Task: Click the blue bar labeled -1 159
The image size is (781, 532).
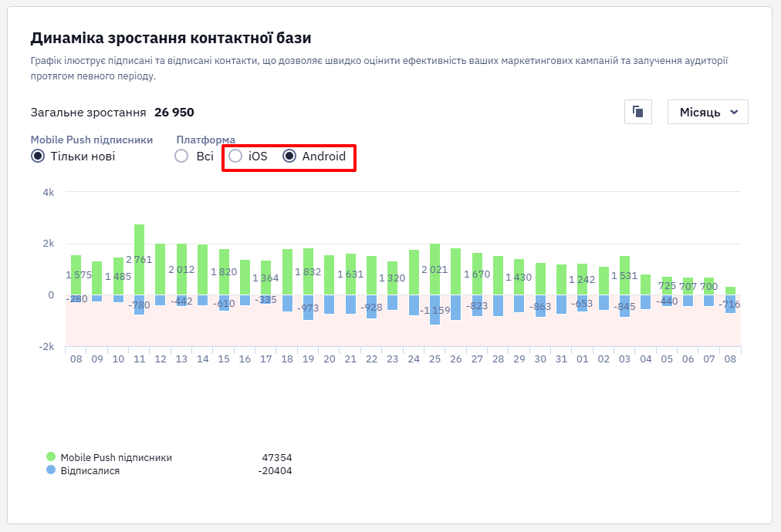Action: 434,309
